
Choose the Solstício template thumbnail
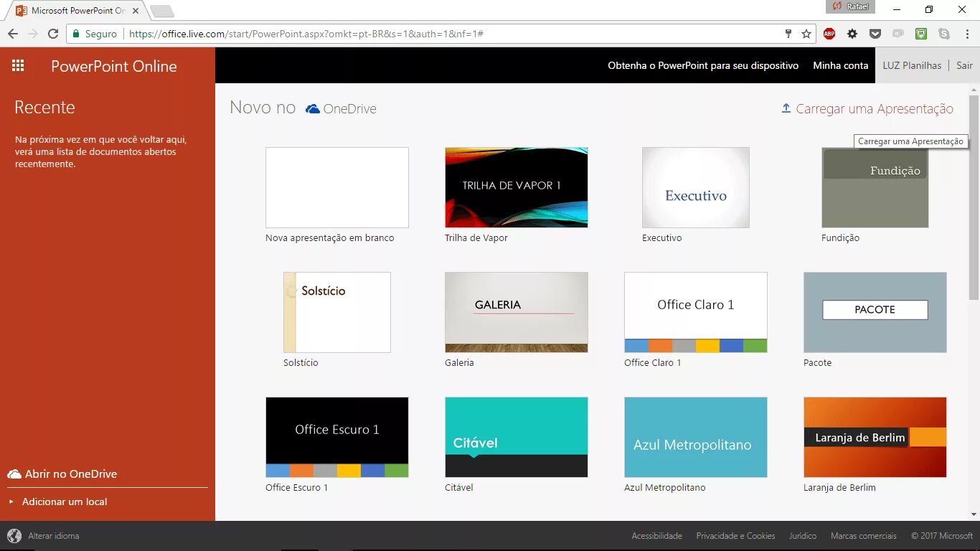click(337, 312)
